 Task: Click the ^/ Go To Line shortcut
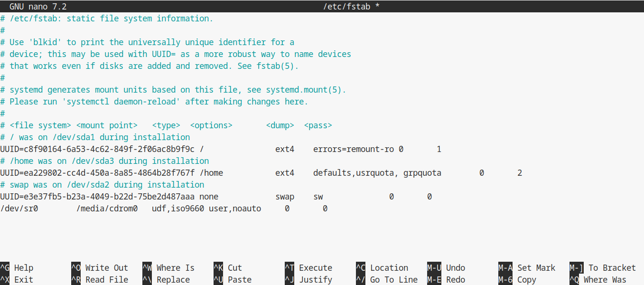387,280
